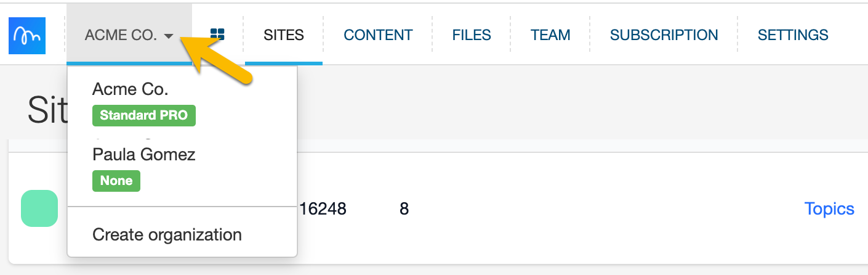Select Acme Co. organization in dropdown
868x275 pixels.
point(131,89)
